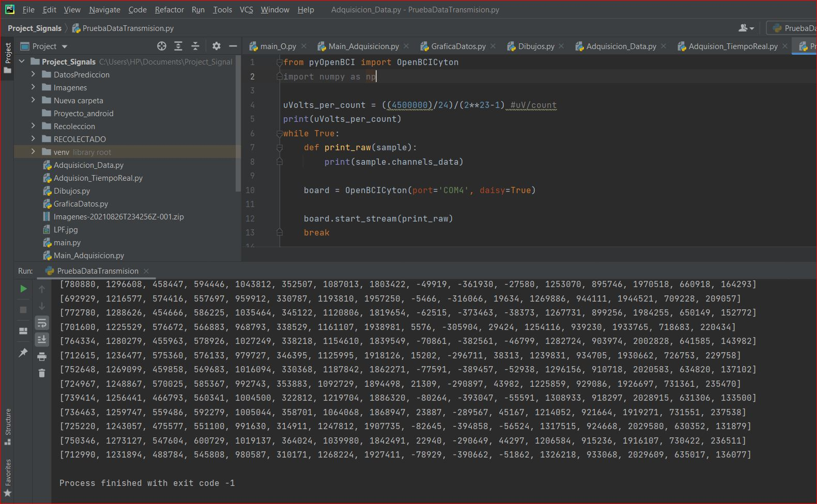Click the Stop process icon
The width and height of the screenshot is (817, 504).
(x=23, y=309)
